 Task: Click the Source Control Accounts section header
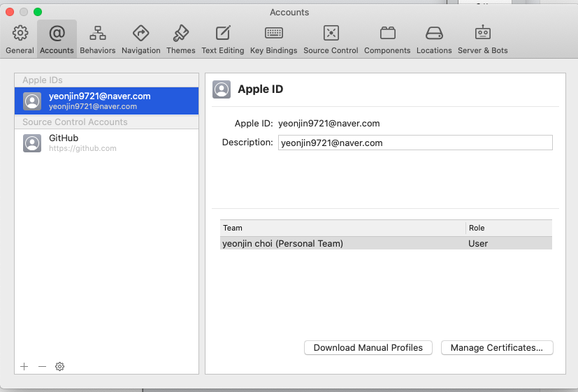[x=106, y=122]
